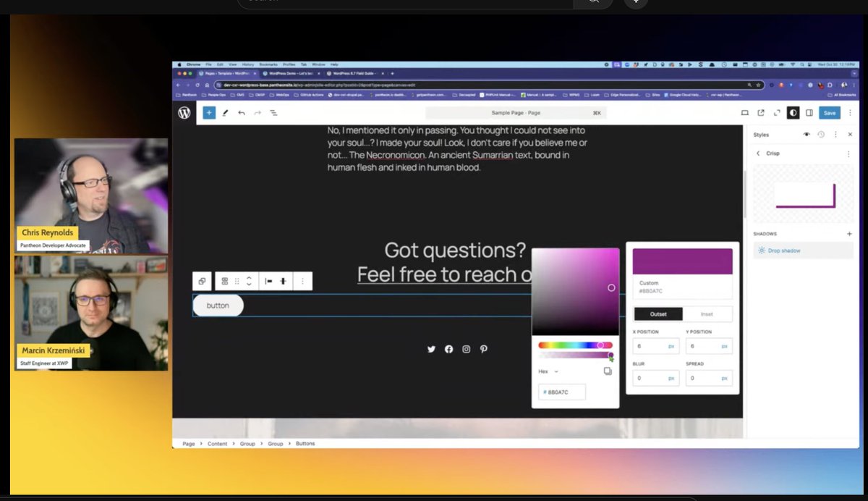Image resolution: width=868 pixels, height=501 pixels.
Task: Change the Buttons block type
Action: [225, 281]
